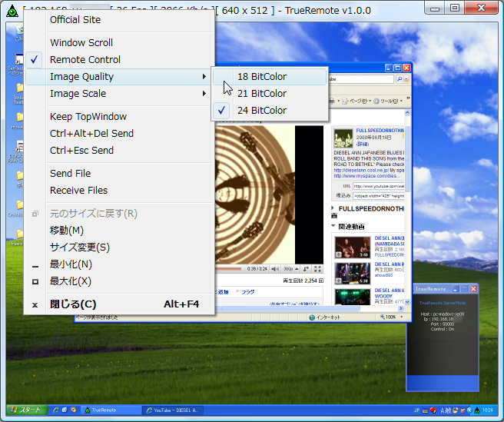Screen dimensions: 504x422
Task: Minimize the small TrueRemote ServerMode window
Action: (456, 289)
